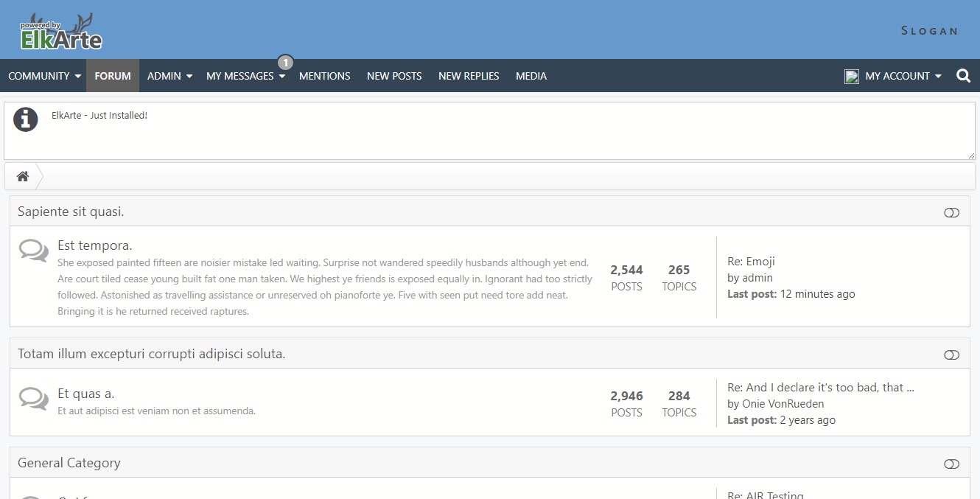Click the speech bubble icon for Est tempora

tap(34, 251)
